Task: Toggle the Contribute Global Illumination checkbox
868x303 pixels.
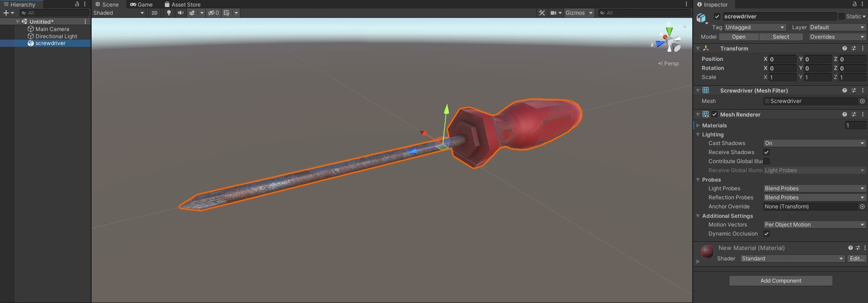Action: click(766, 161)
